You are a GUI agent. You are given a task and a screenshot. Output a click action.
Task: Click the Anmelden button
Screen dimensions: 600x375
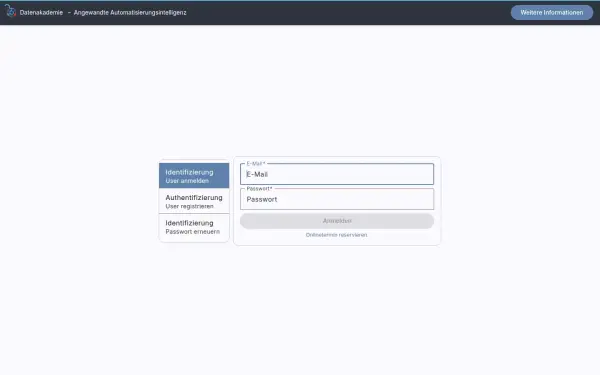pyautogui.click(x=337, y=221)
